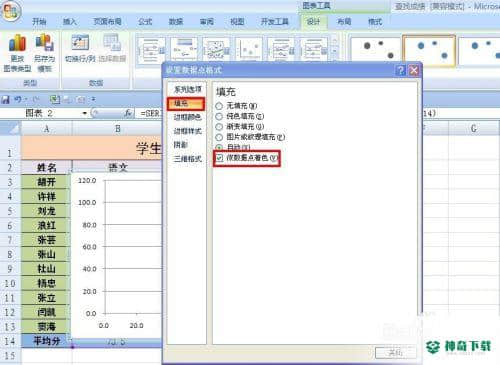Switch to the 布局 Layout ribbon tab
Viewport: 500px width, 365px height.
tap(344, 22)
